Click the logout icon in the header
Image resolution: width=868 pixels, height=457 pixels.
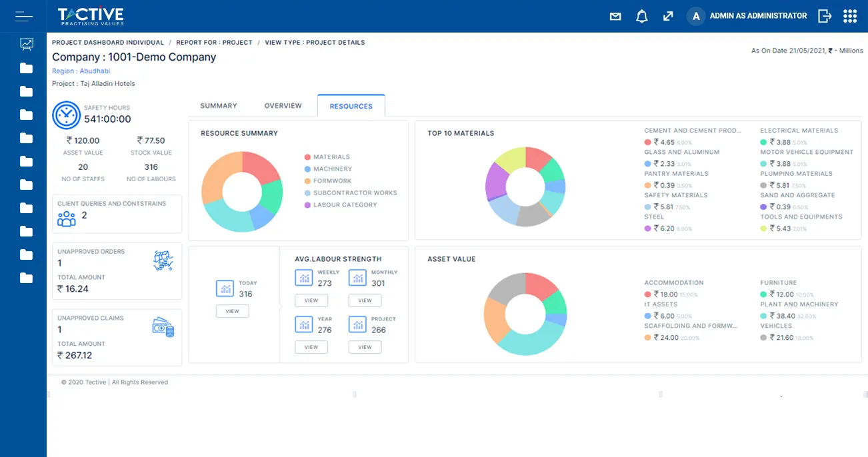click(x=825, y=17)
